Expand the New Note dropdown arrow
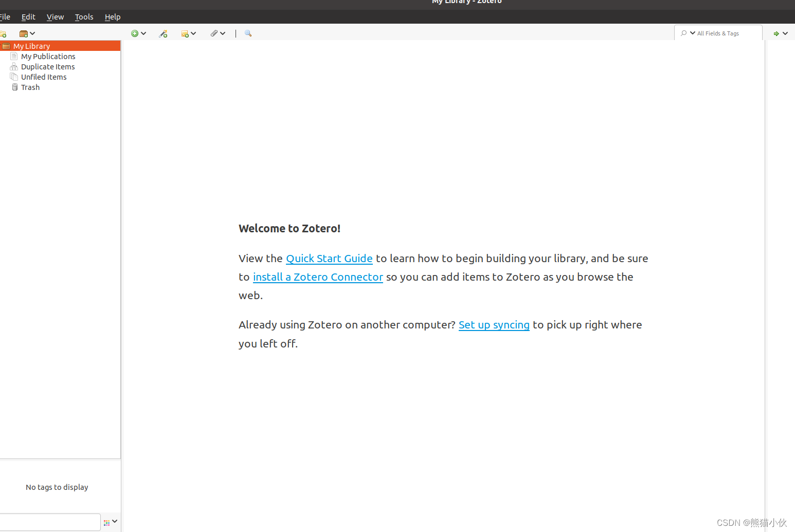795x532 pixels. (x=193, y=33)
